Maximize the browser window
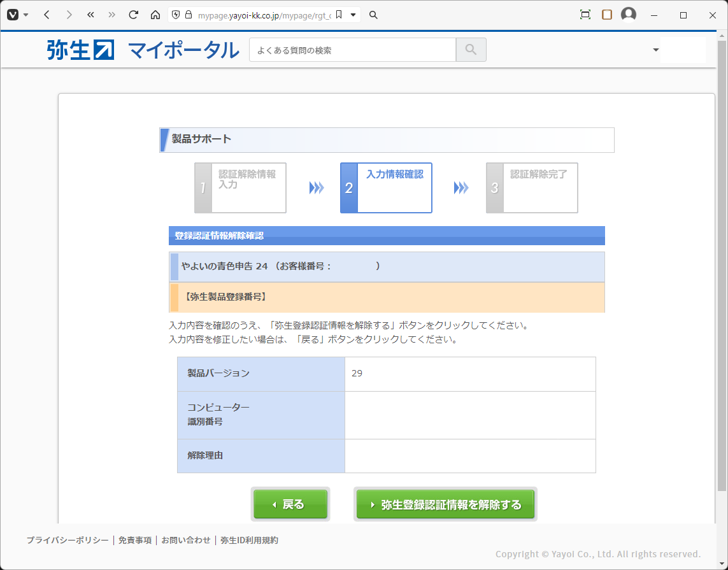 pyautogui.click(x=683, y=15)
